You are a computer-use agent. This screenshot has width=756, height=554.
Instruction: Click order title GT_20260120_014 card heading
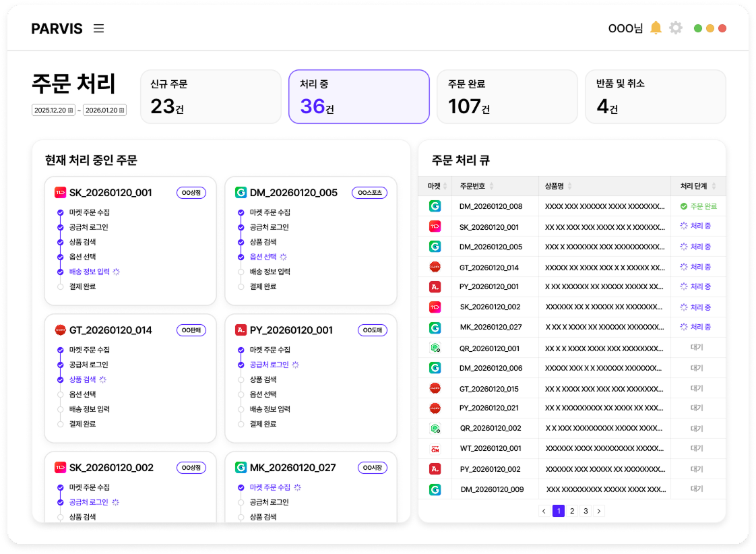[111, 330]
